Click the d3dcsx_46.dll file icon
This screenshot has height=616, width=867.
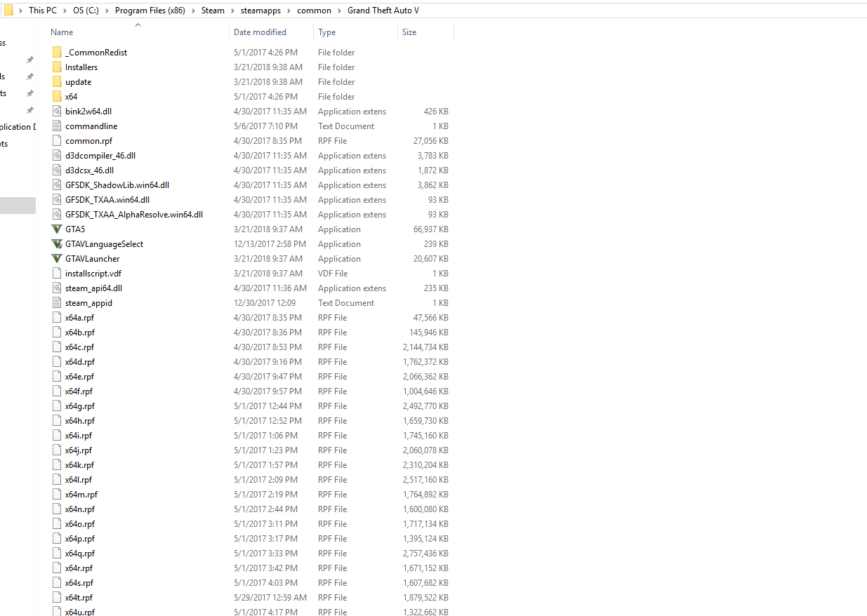[x=57, y=170]
